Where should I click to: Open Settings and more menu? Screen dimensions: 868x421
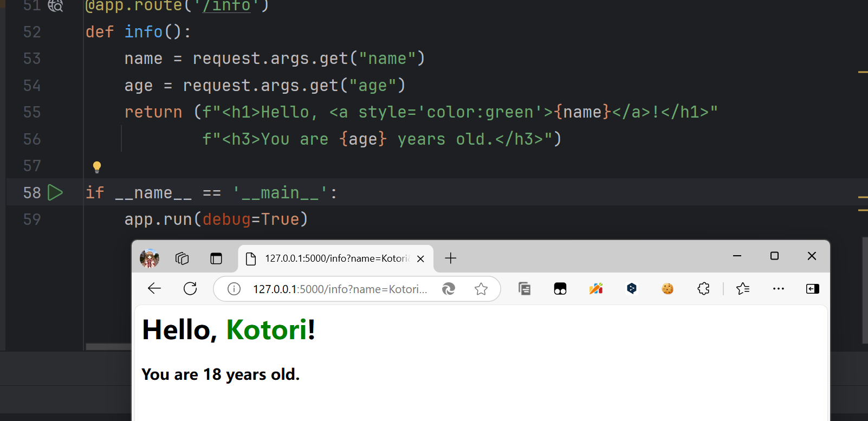[x=779, y=289]
